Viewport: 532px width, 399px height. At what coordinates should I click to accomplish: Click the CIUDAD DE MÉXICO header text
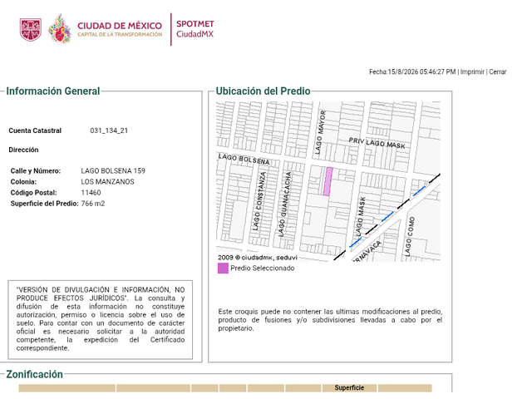120,26
